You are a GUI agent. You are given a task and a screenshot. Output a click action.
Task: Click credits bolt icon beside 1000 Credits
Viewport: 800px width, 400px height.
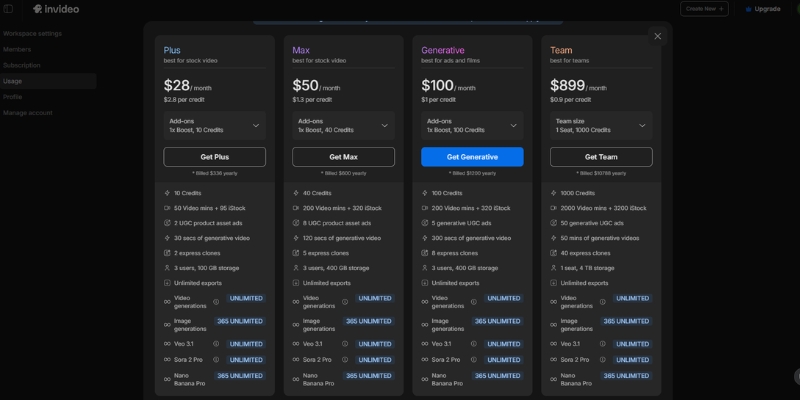554,193
